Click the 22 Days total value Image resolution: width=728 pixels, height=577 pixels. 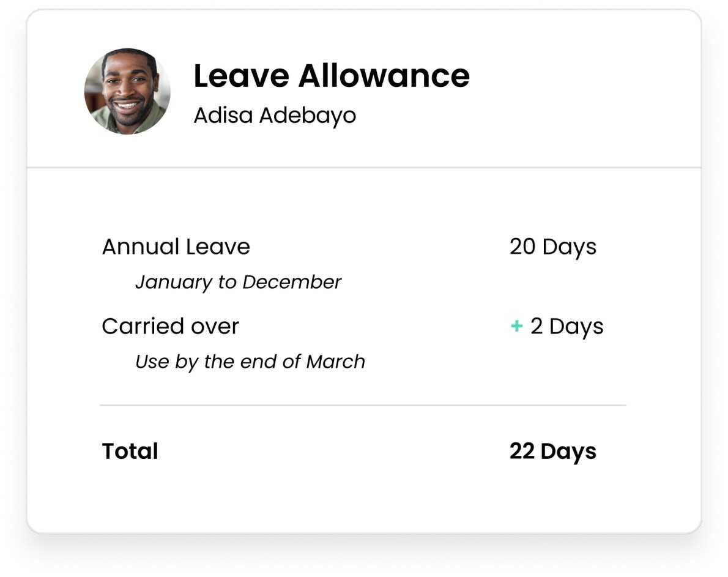click(x=552, y=451)
